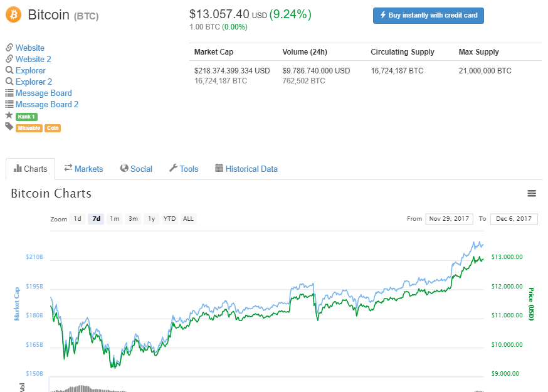
Task: Switch to the Markets tab
Action: (x=83, y=169)
